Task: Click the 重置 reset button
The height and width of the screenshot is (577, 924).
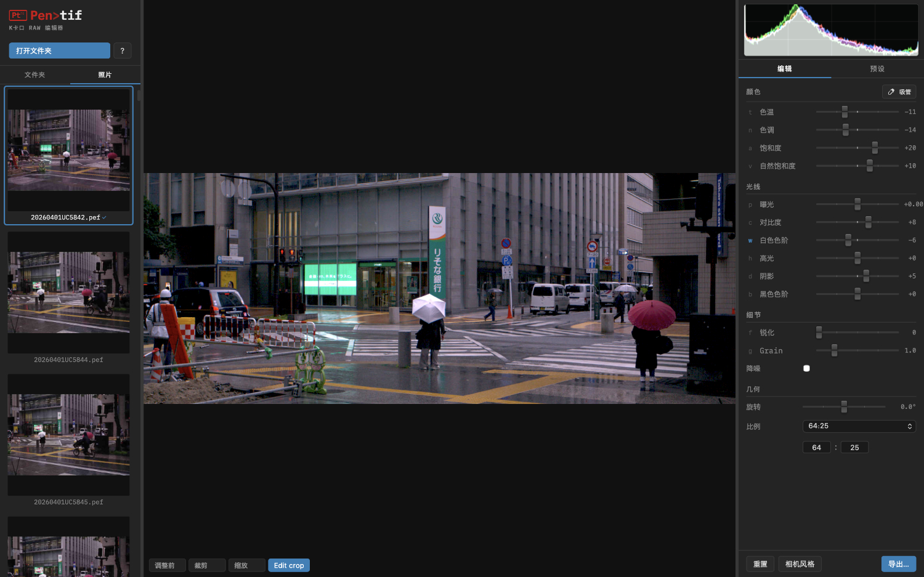Action: click(760, 564)
